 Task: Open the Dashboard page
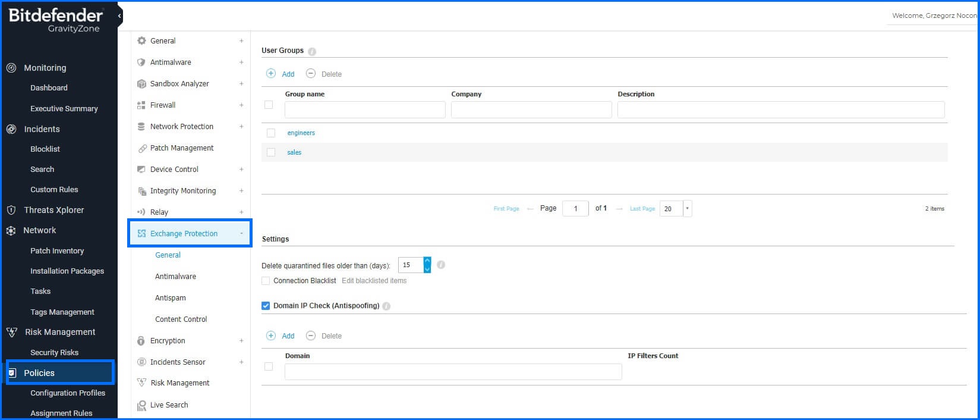[x=49, y=88]
